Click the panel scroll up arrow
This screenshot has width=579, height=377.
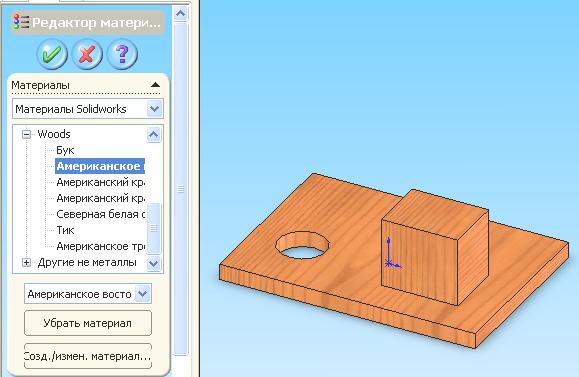coord(181,14)
